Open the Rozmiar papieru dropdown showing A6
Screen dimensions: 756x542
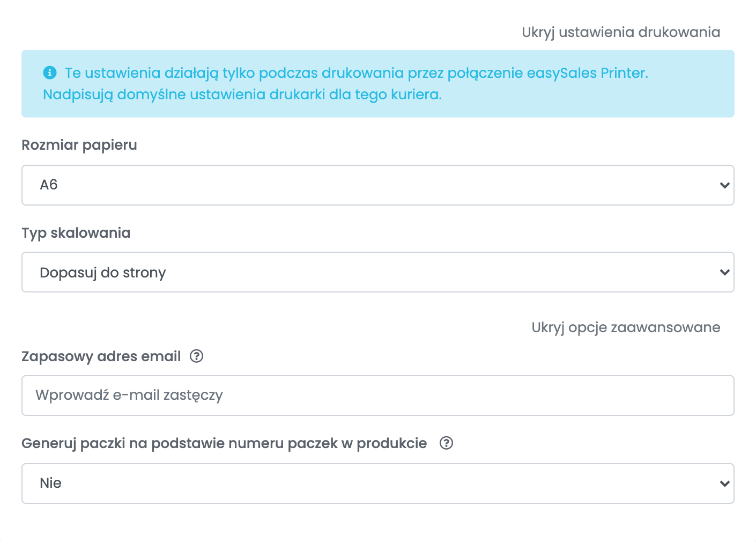pyautogui.click(x=377, y=185)
